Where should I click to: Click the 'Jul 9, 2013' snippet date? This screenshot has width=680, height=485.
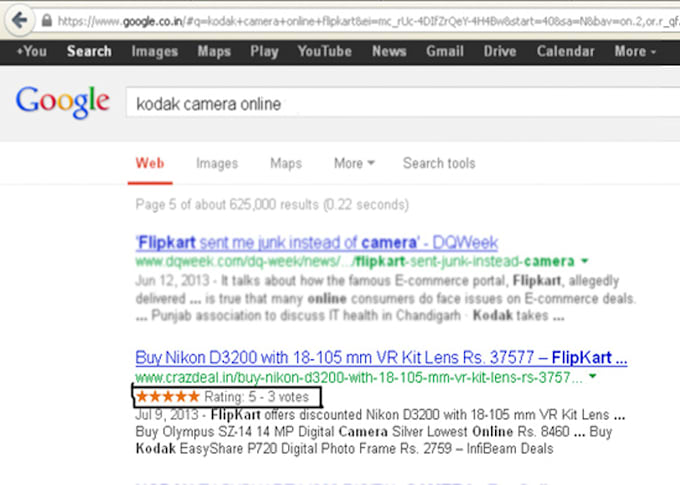(167, 415)
